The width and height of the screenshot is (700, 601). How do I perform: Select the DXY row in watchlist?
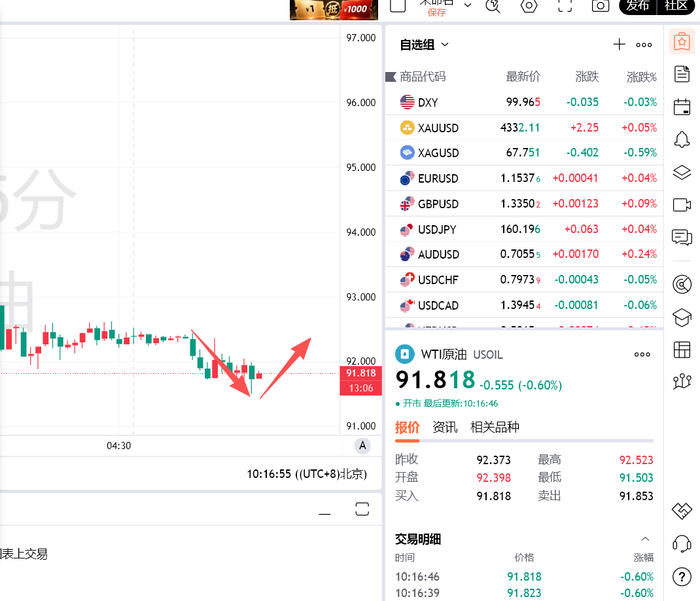click(x=524, y=102)
